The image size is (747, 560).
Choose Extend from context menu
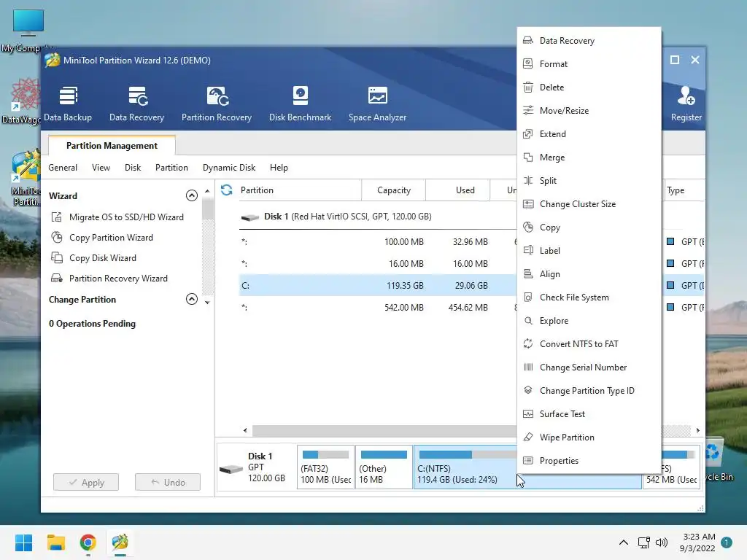(589, 134)
